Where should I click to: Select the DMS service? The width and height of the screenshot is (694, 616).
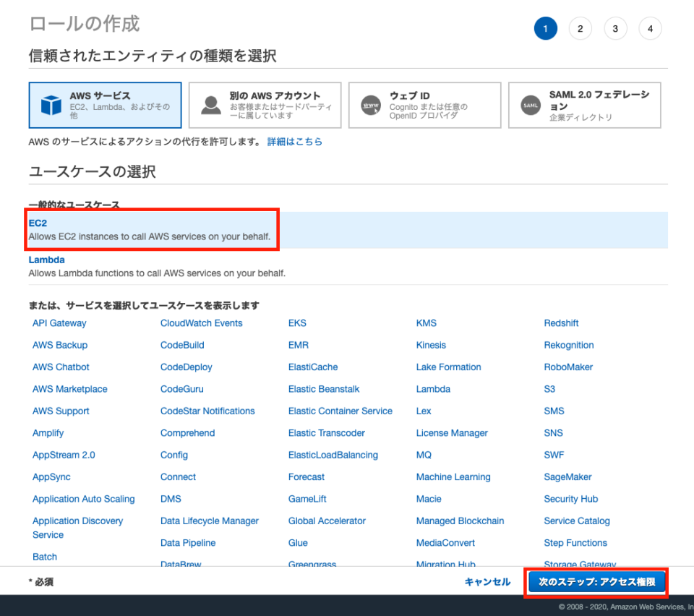(x=171, y=499)
